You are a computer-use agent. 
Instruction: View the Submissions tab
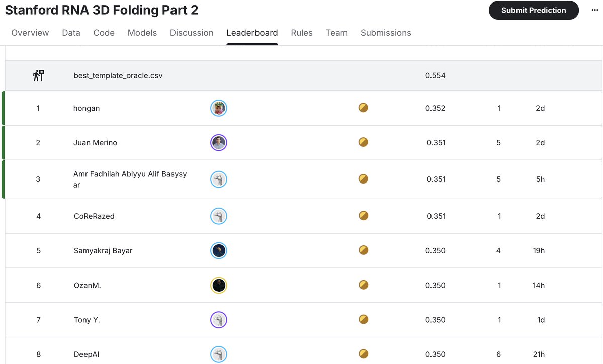click(x=386, y=33)
